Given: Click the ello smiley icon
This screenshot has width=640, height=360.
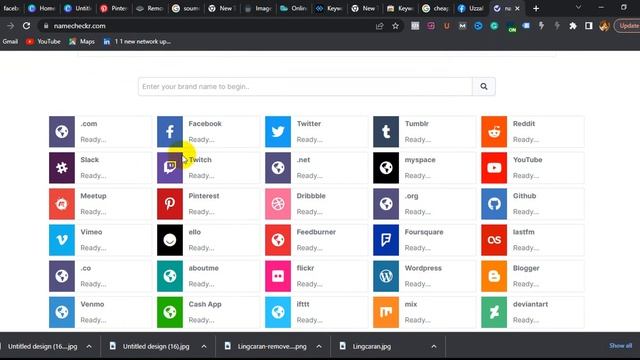Looking at the screenshot, I should (170, 240).
